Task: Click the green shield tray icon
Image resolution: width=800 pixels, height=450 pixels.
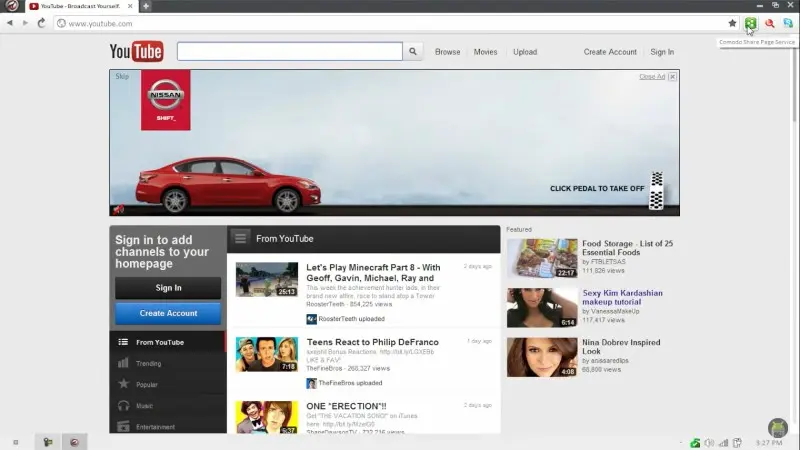Action: (x=695, y=443)
